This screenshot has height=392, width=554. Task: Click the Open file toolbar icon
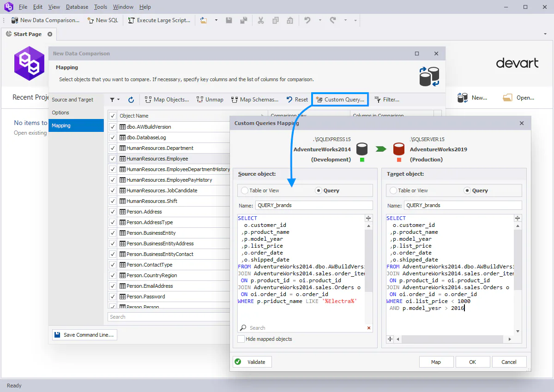204,20
